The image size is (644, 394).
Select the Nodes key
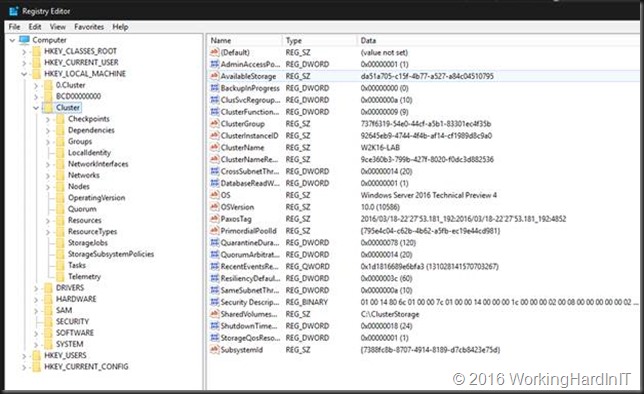pos(78,187)
